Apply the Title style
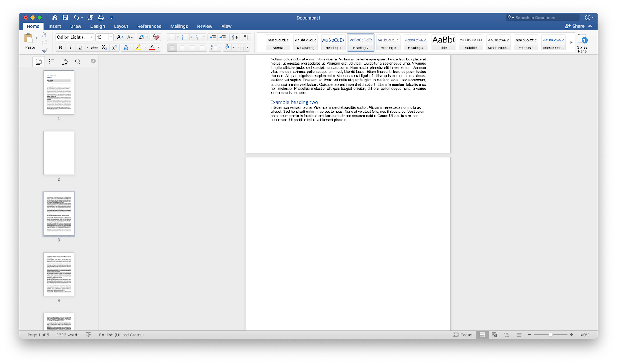Image resolution: width=617 pixels, height=364 pixels. coord(443,42)
